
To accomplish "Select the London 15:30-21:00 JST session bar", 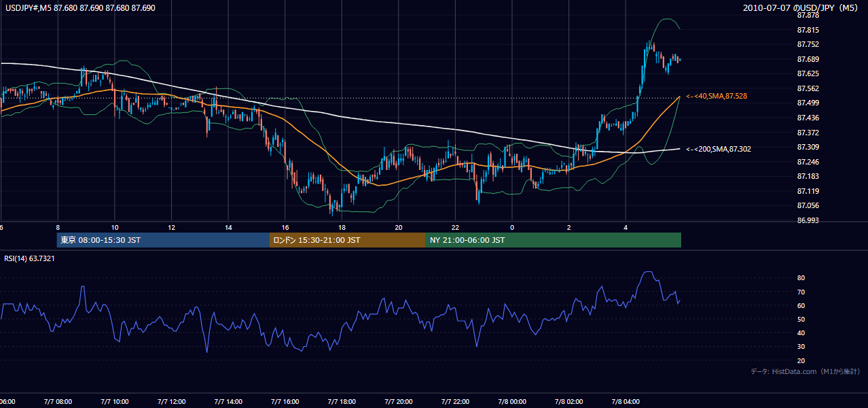I will [347, 240].
